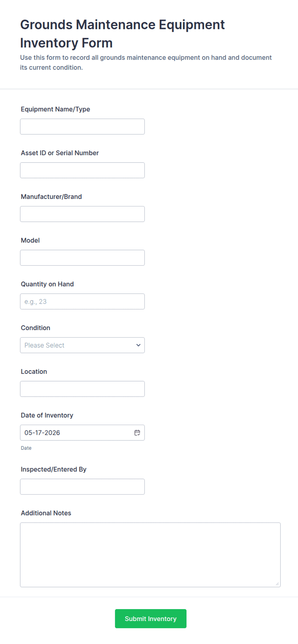Focus the Equipment Name/Type field
Image resolution: width=298 pixels, height=644 pixels.
pos(82,127)
